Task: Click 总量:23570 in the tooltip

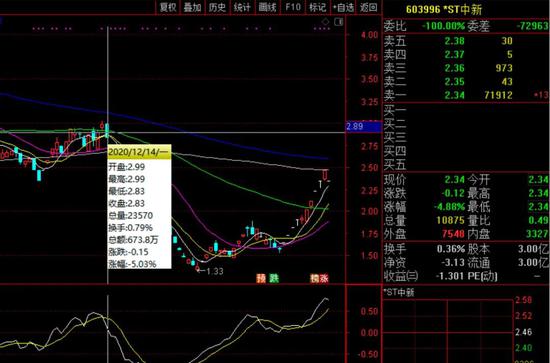Action: coord(130,216)
